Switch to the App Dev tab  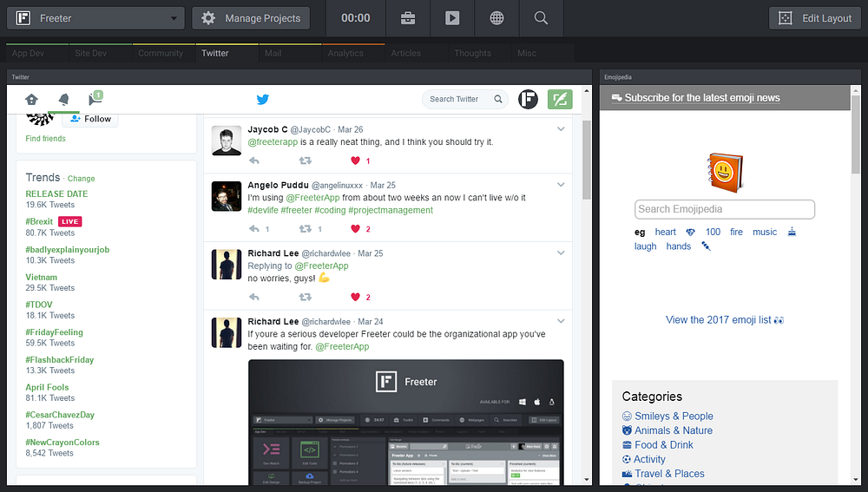pos(28,53)
